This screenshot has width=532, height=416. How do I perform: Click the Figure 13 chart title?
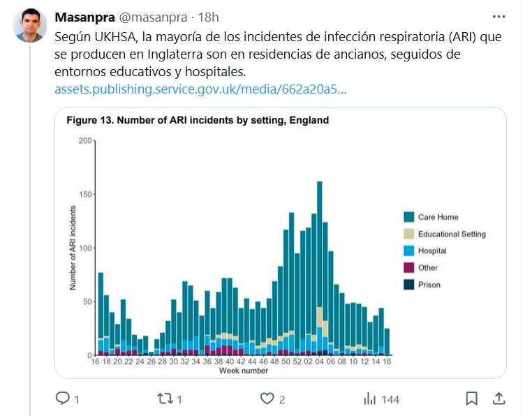coord(198,120)
